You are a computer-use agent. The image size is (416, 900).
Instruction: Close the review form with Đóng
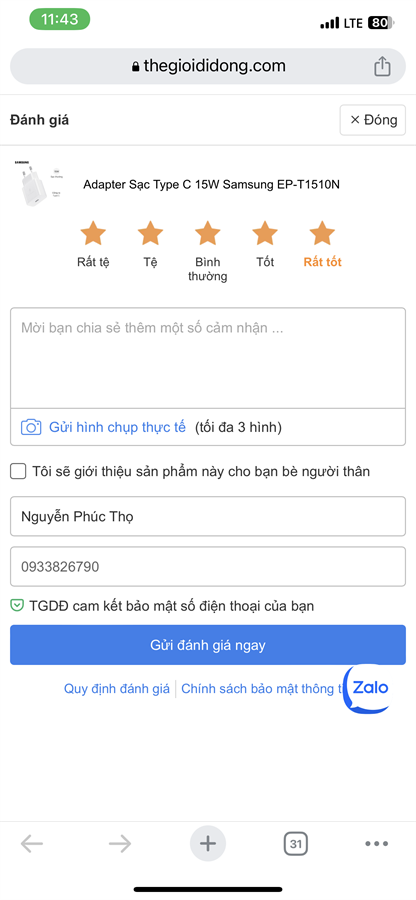[x=373, y=120]
